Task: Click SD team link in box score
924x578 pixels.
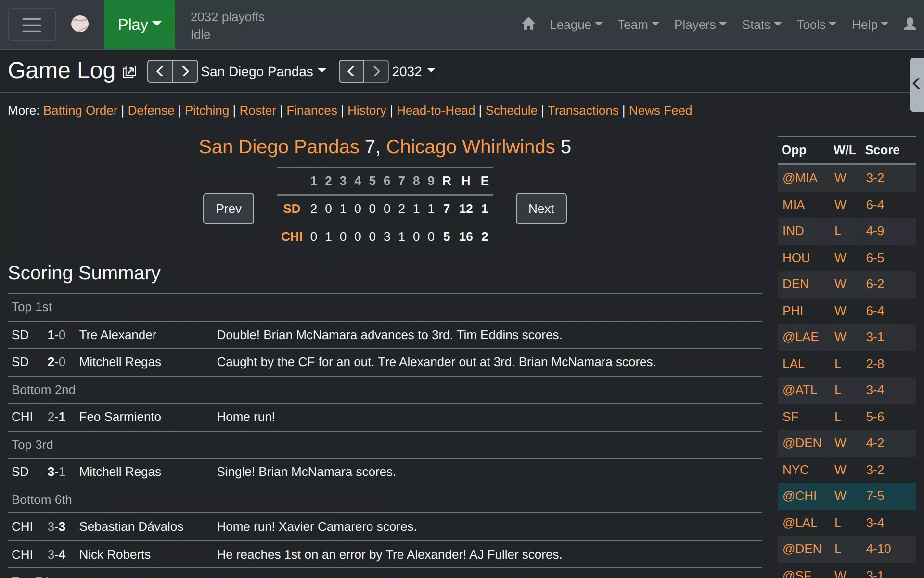Action: click(292, 209)
